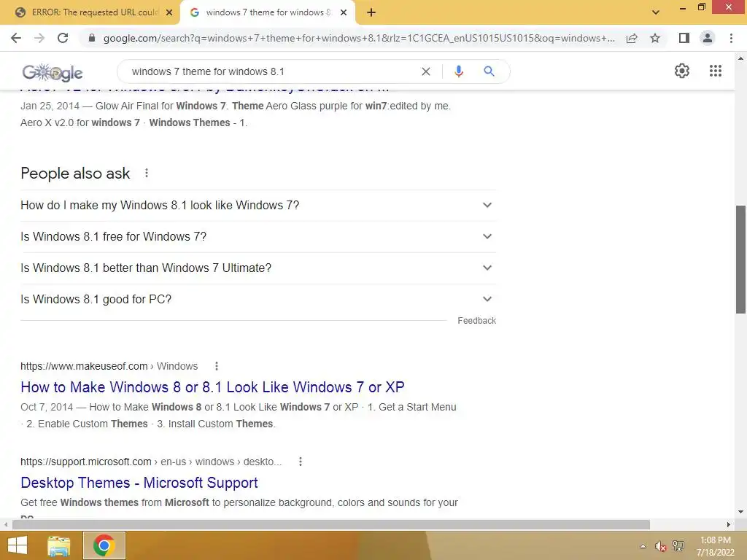This screenshot has height=560, width=747.
Task: Open tab search dropdown arrow
Action: (656, 12)
